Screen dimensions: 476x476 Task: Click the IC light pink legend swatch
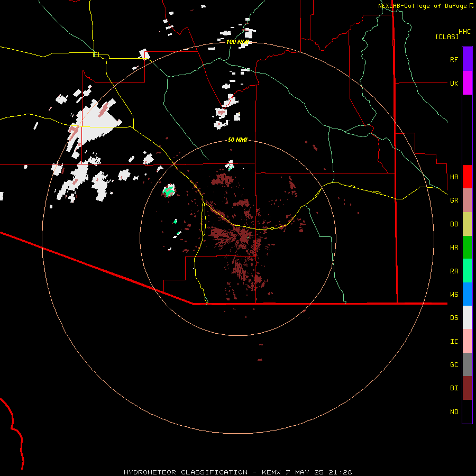click(x=467, y=341)
